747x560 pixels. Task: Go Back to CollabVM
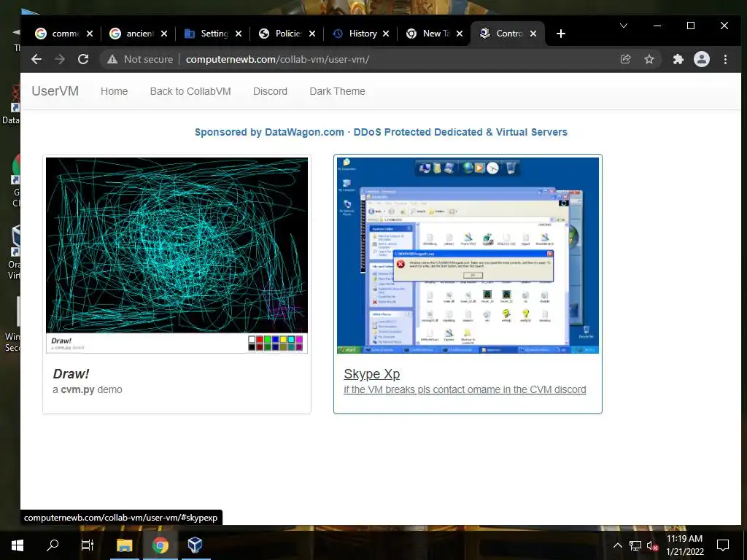pos(190,91)
